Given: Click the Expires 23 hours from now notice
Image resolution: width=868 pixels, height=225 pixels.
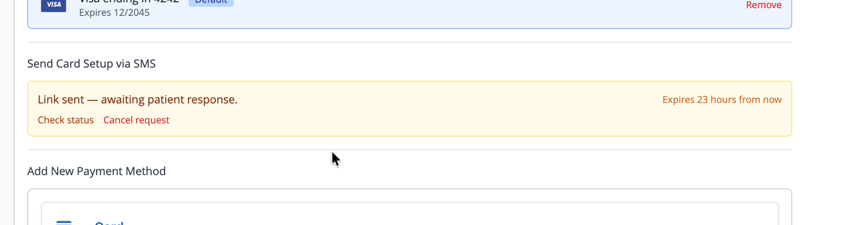Looking at the screenshot, I should tap(722, 100).
